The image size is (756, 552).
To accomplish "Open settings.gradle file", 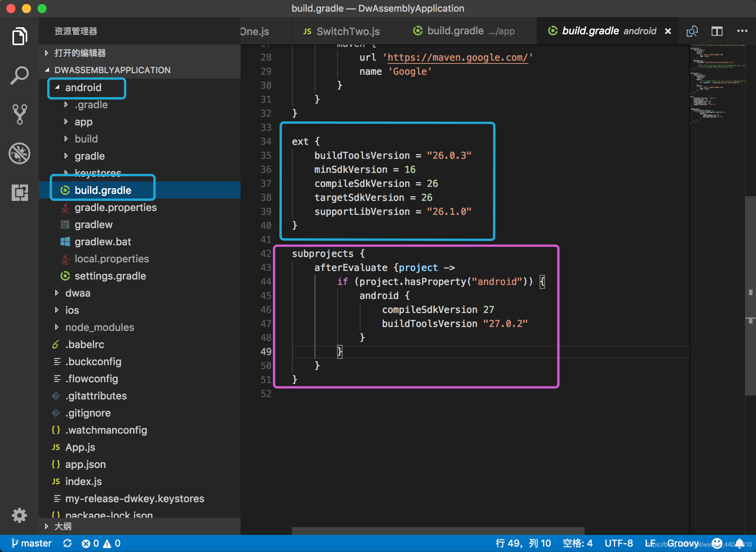I will coord(140,276).
